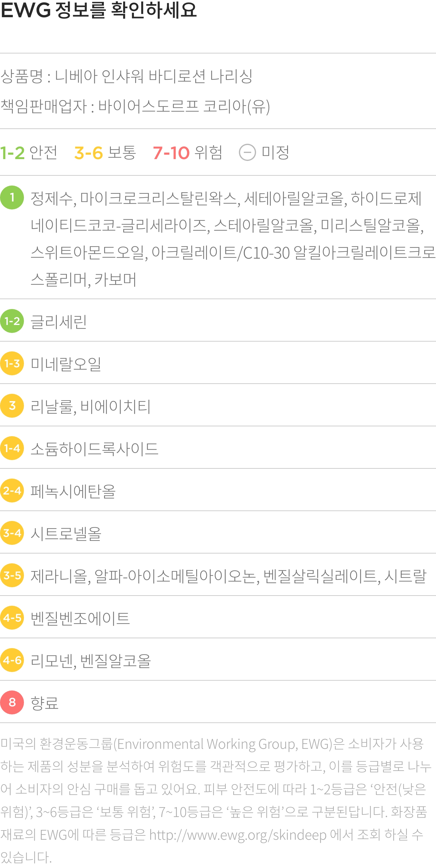The image size is (436, 868).
Task: Click the green grade 1 badge
Action: [x=12, y=197]
